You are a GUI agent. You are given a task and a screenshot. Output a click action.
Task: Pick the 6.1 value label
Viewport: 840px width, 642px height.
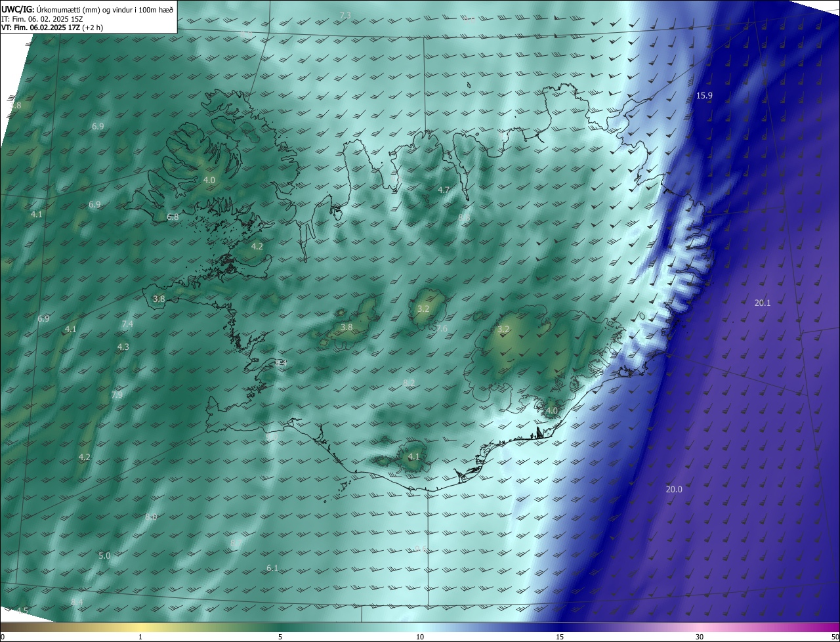click(x=272, y=568)
